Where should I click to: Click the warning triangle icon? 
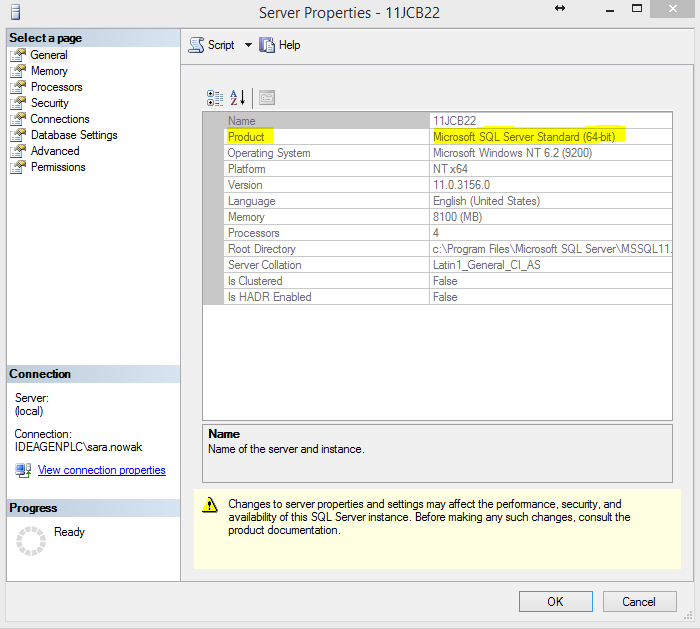(x=209, y=505)
